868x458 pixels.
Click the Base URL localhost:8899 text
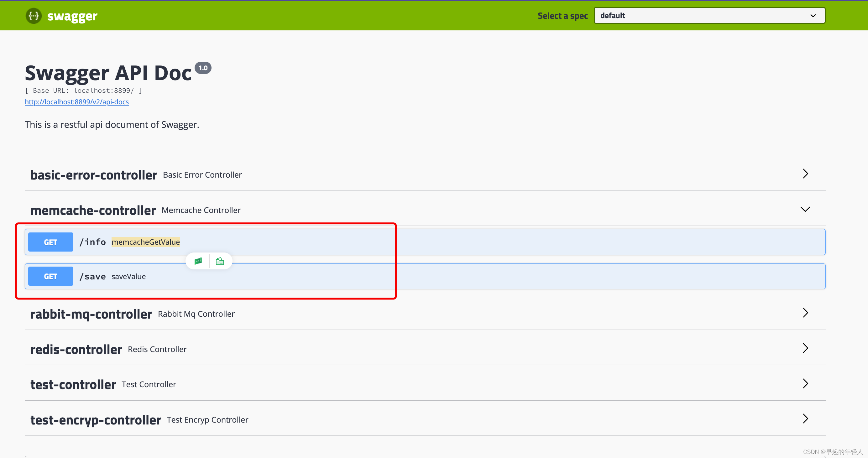click(x=83, y=90)
